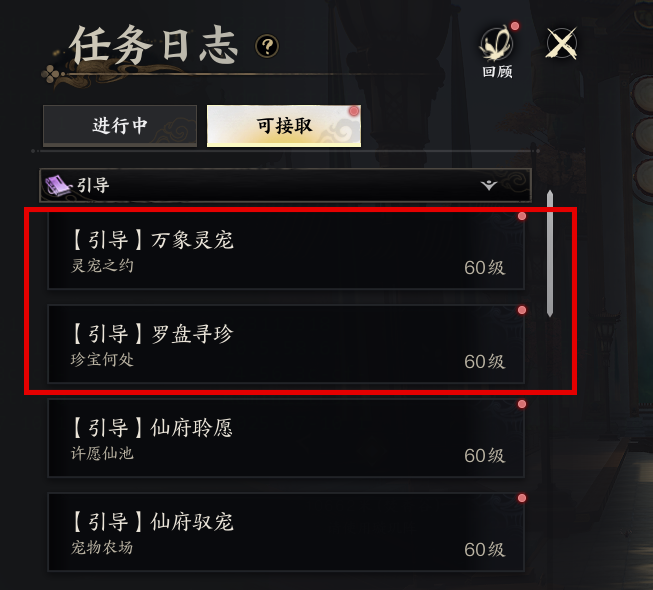
Task: Click red dot on 仙府驭宠 quest
Action: click(521, 498)
